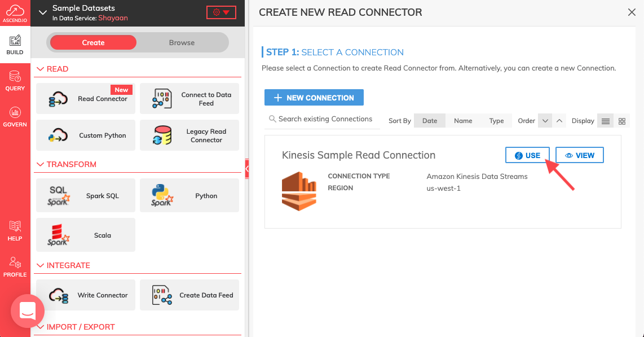Select the Custom Python component
Screen dimensions: 644x337
(x=85, y=135)
